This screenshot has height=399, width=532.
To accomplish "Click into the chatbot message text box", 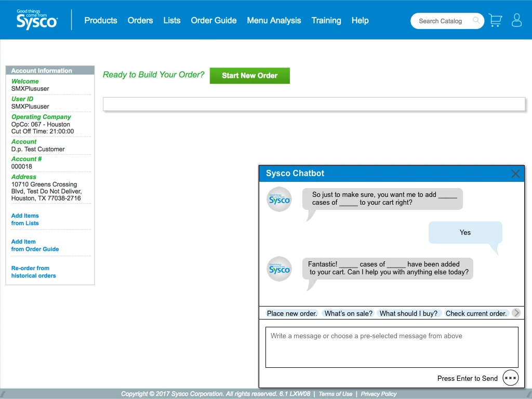I will pos(392,347).
